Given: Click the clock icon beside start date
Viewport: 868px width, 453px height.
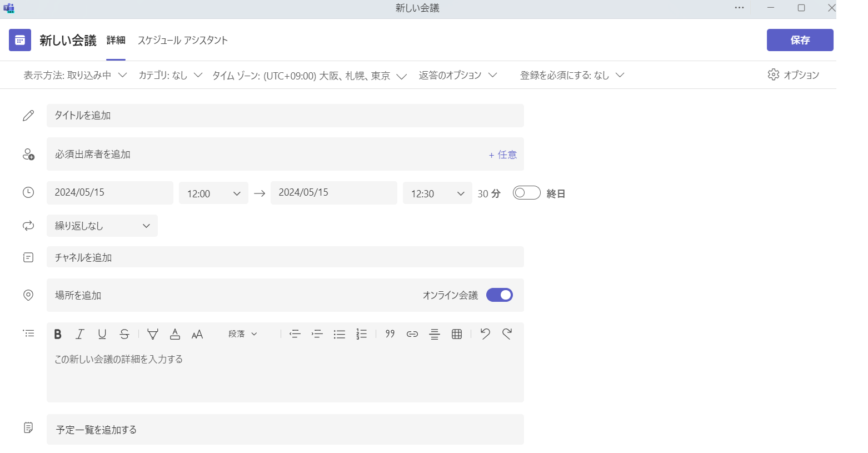Looking at the screenshot, I should pyautogui.click(x=28, y=192).
